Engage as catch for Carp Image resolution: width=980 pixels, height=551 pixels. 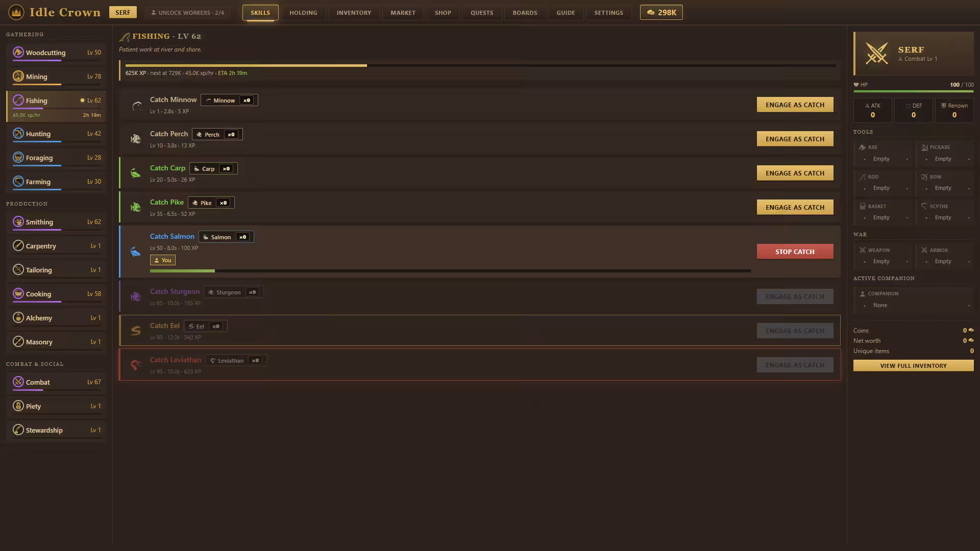point(795,173)
